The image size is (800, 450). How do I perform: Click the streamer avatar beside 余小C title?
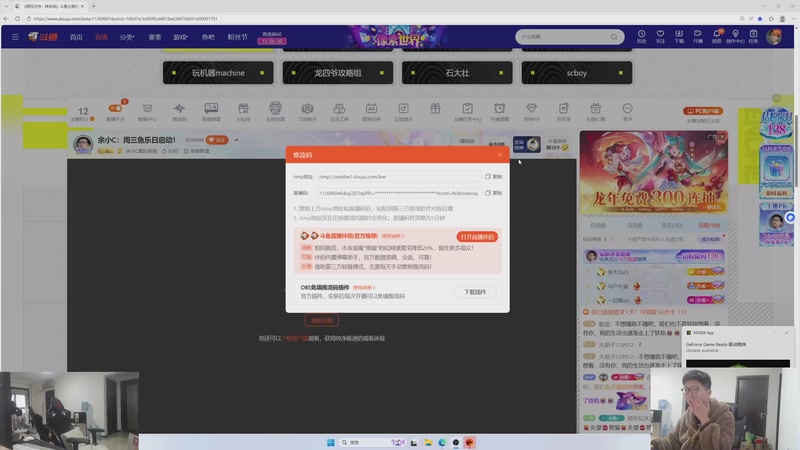(x=83, y=144)
